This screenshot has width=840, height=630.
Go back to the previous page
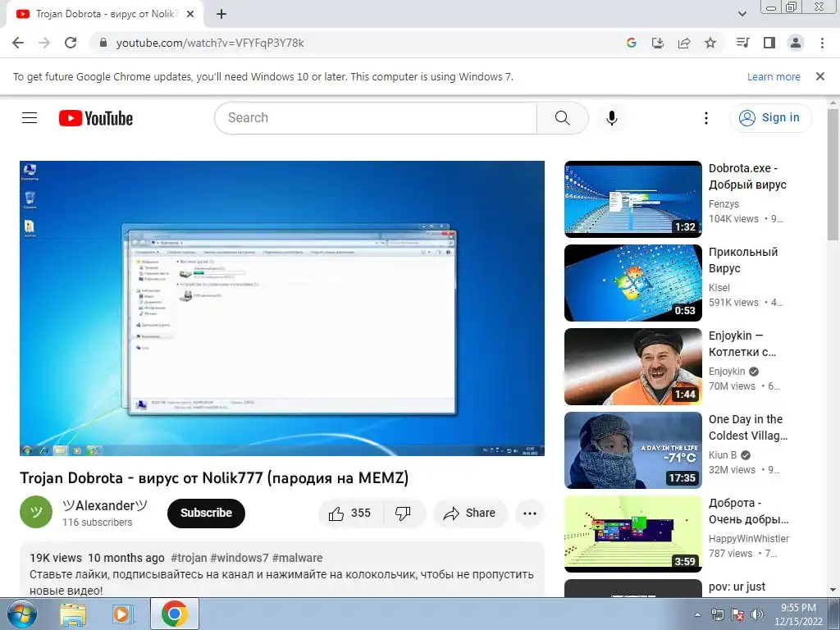point(18,43)
